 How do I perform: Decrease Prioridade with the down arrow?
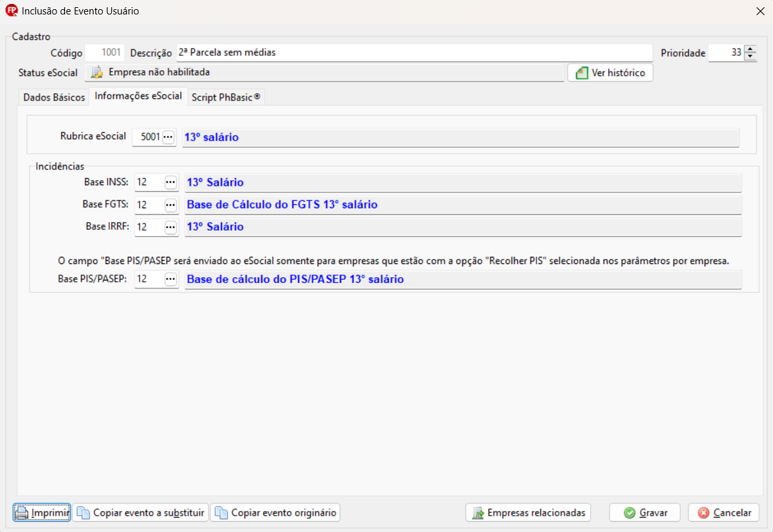[x=751, y=56]
